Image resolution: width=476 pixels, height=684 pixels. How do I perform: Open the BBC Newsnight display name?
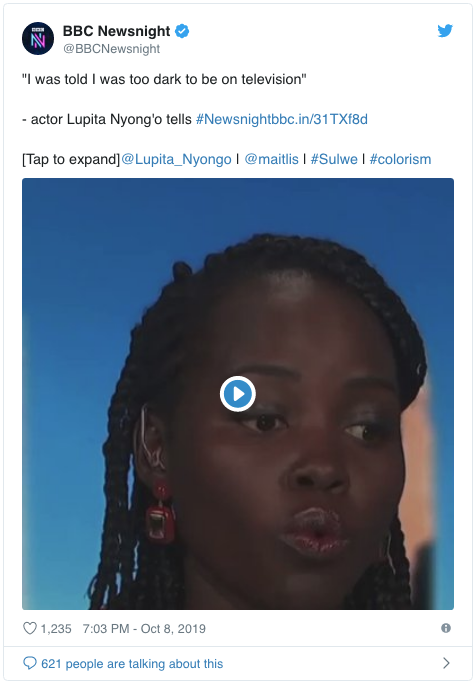click(x=116, y=31)
